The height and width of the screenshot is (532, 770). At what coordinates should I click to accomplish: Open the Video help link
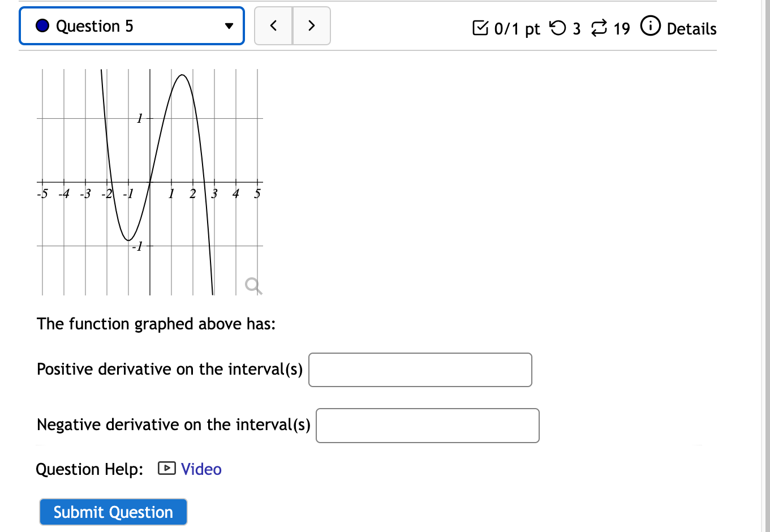[x=201, y=469]
